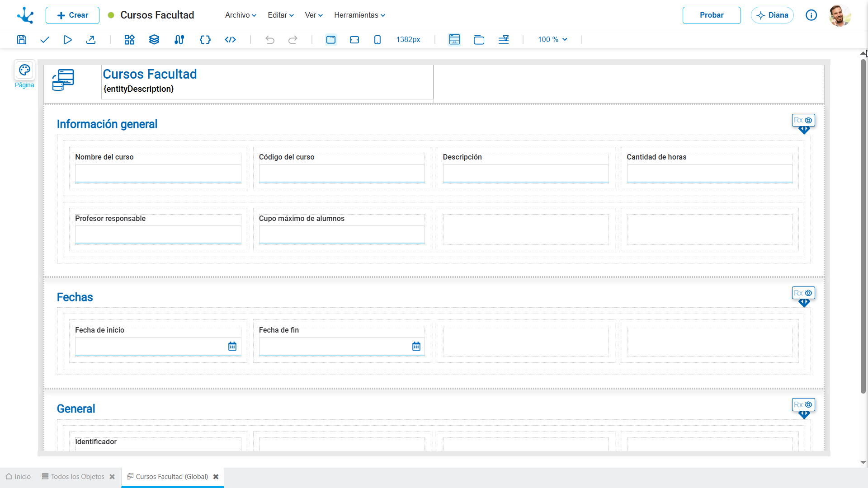Open calendar picker for Fecha de inicio
Screen dimensions: 868x488
coord(232,347)
